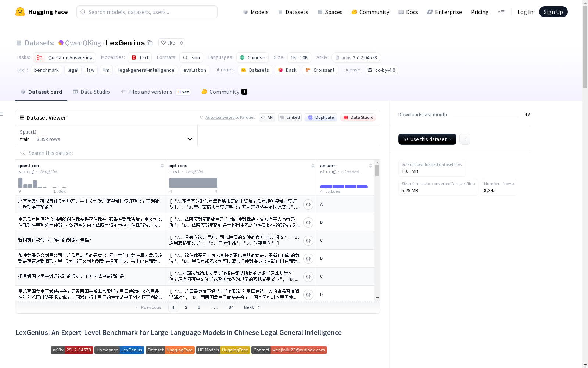Sort by the options column
The image size is (588, 368).
pos(313,166)
